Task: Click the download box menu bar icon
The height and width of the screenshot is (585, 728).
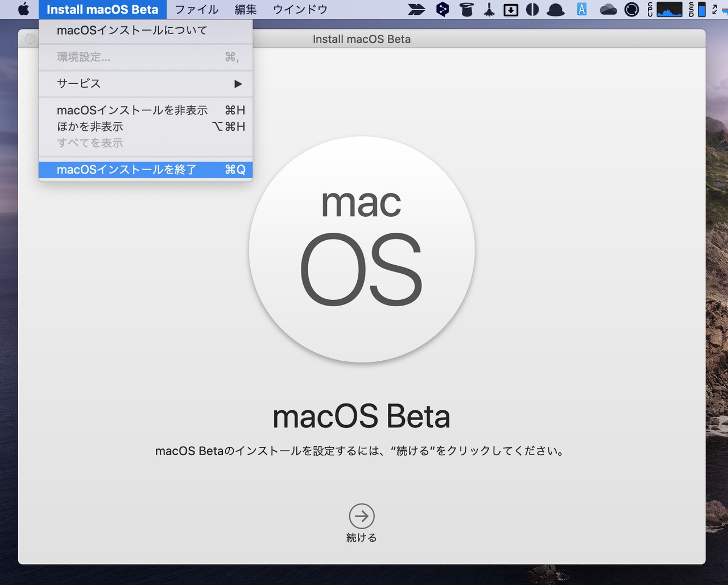Action: [511, 9]
